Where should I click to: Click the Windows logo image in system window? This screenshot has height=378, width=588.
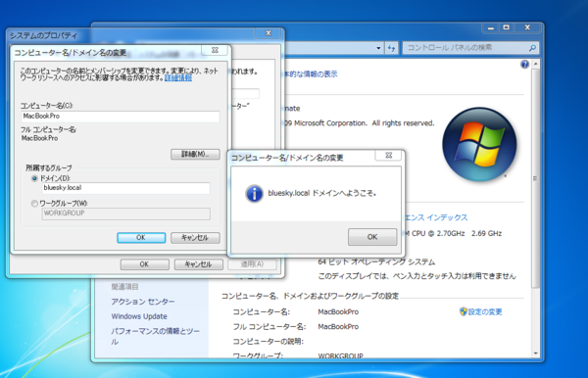(x=479, y=144)
